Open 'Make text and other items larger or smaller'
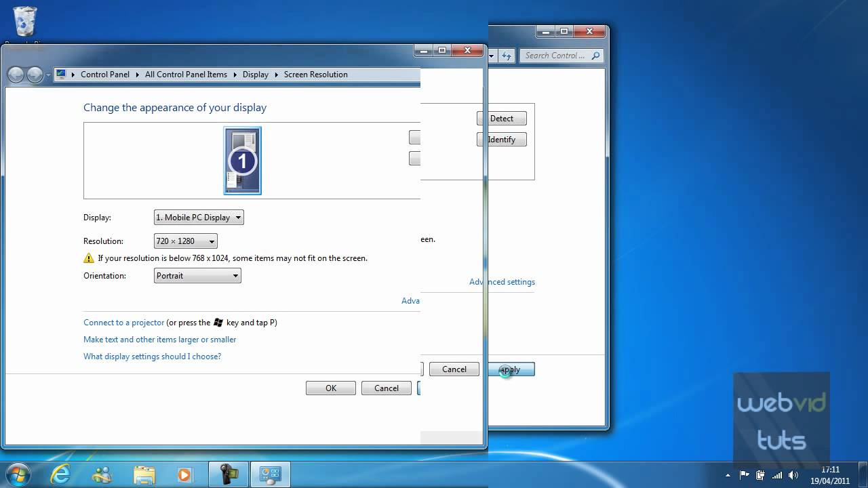The width and height of the screenshot is (868, 488). pos(160,340)
